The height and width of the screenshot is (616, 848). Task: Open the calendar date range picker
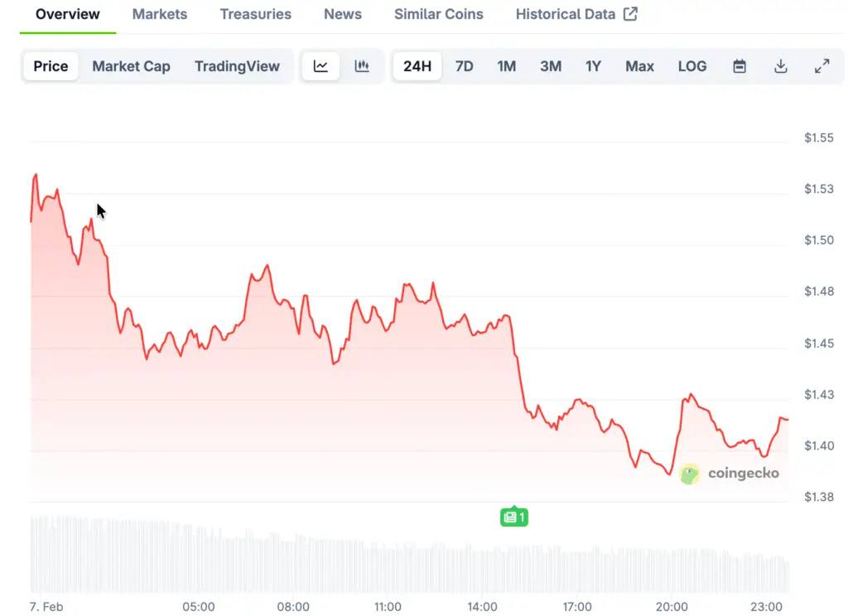point(740,66)
